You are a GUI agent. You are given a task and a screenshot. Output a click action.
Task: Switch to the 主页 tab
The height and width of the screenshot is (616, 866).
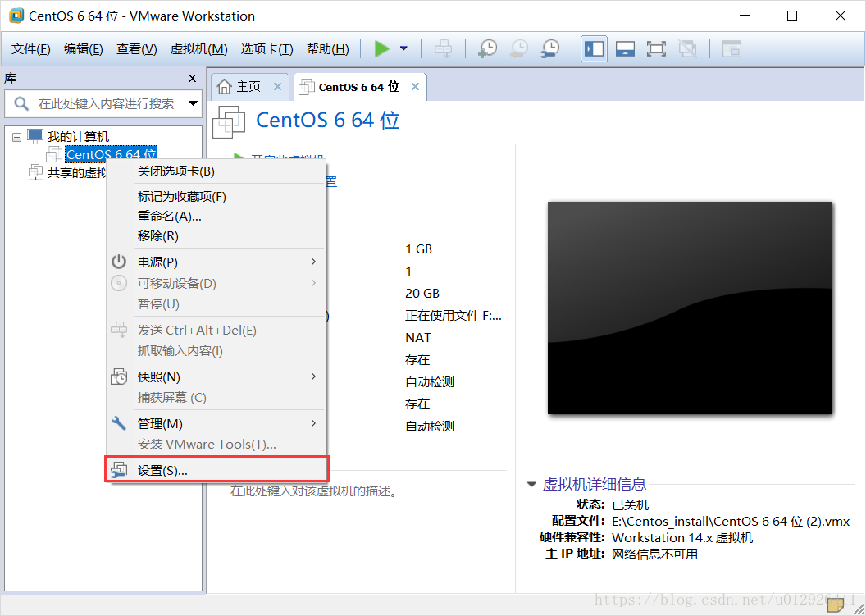tap(248, 87)
